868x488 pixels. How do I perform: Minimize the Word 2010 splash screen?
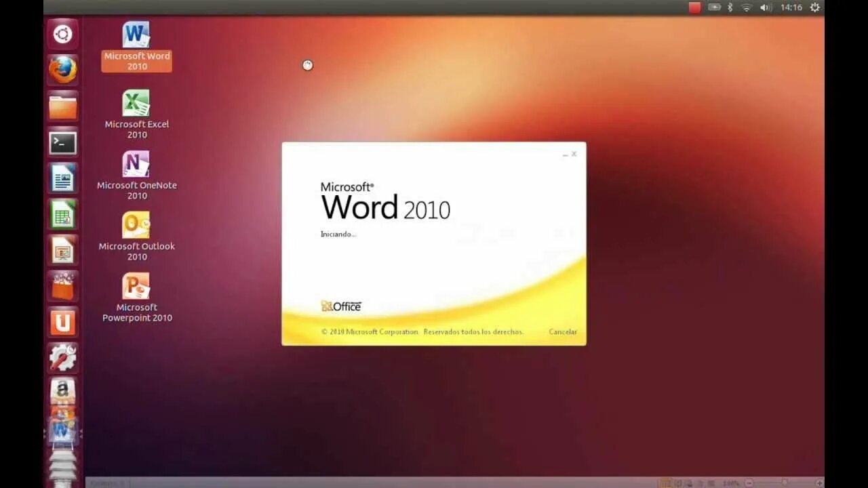[565, 155]
